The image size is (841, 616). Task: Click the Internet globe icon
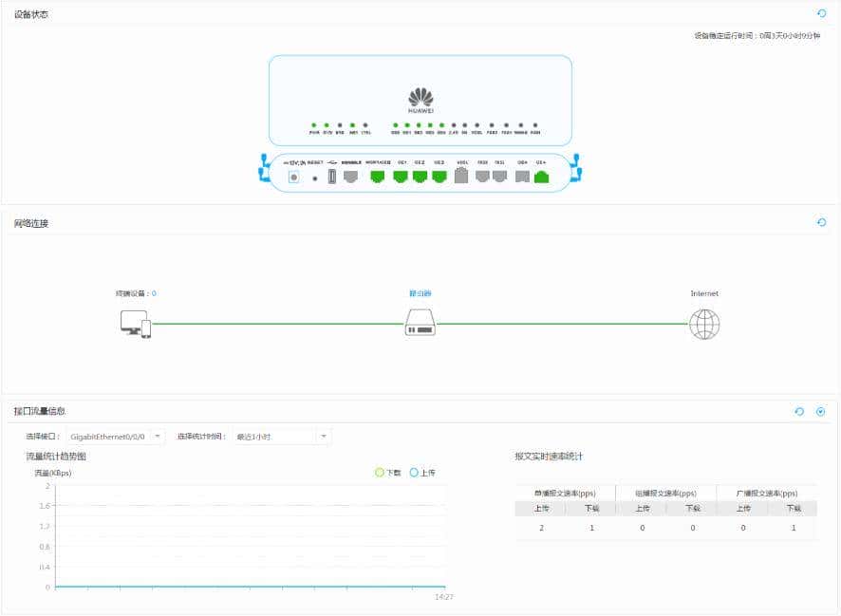(x=704, y=324)
